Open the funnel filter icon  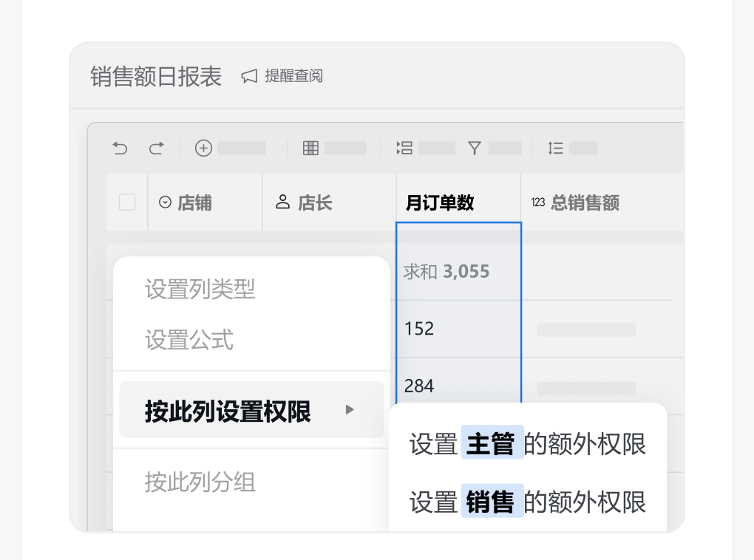tap(475, 148)
